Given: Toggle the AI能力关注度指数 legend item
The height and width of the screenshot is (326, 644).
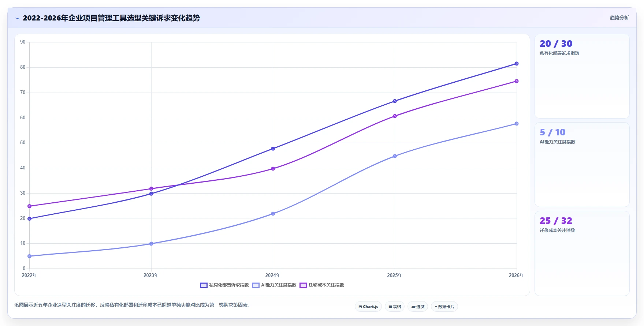Looking at the screenshot, I should pos(274,285).
